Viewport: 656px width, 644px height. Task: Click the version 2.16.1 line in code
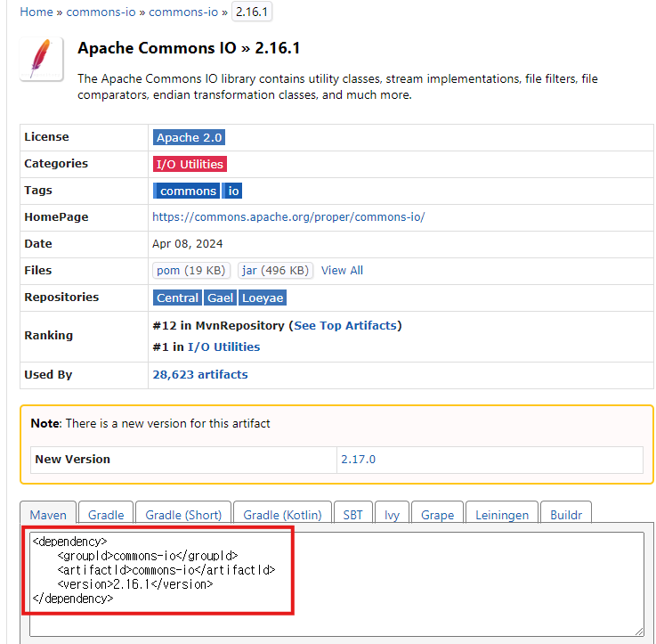[135, 584]
